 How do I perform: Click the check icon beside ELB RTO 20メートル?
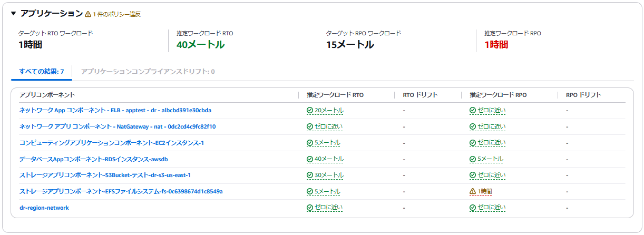click(x=310, y=111)
